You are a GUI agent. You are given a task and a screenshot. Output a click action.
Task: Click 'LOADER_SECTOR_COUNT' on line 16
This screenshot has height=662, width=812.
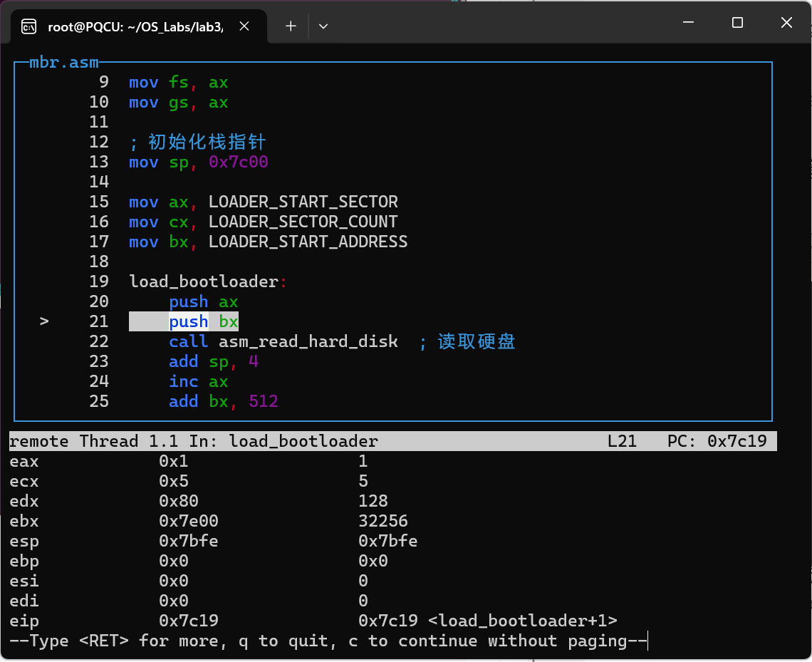(x=303, y=222)
